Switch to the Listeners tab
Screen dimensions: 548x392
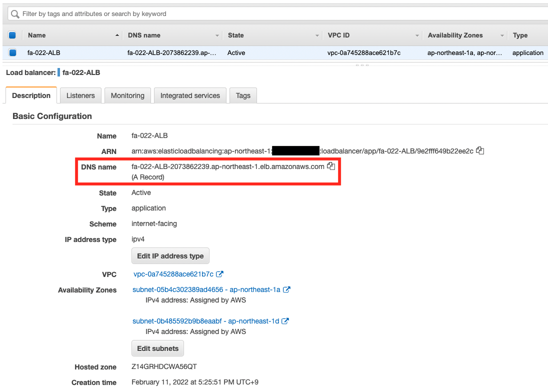tap(80, 95)
